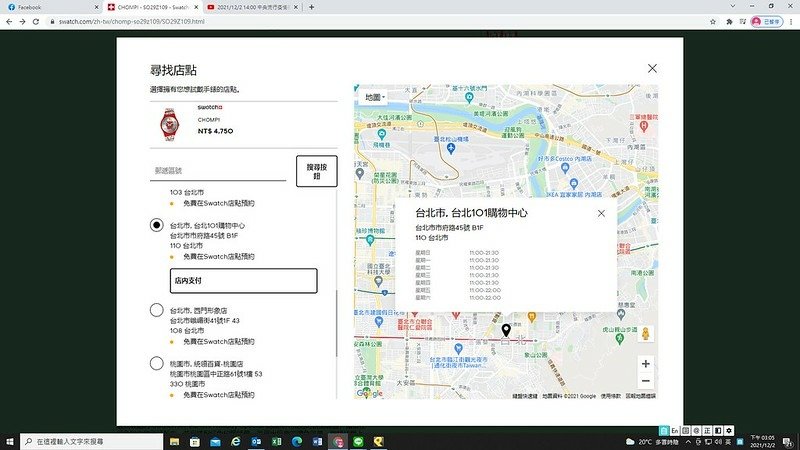Click the search button next to postal field
The height and width of the screenshot is (450, 800).
316,171
